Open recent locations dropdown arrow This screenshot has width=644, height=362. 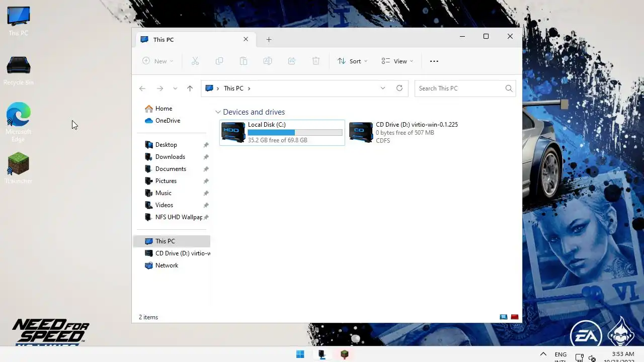click(175, 88)
